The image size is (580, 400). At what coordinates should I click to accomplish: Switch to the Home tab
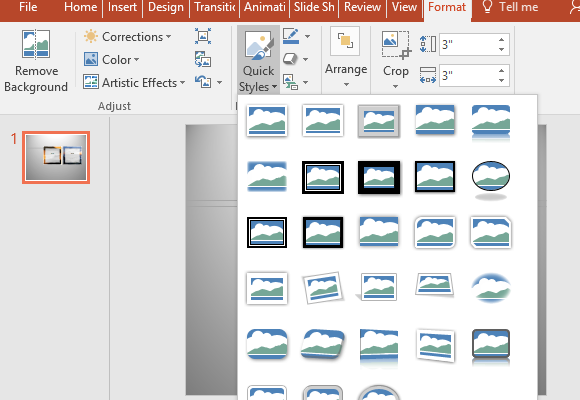[x=80, y=7]
